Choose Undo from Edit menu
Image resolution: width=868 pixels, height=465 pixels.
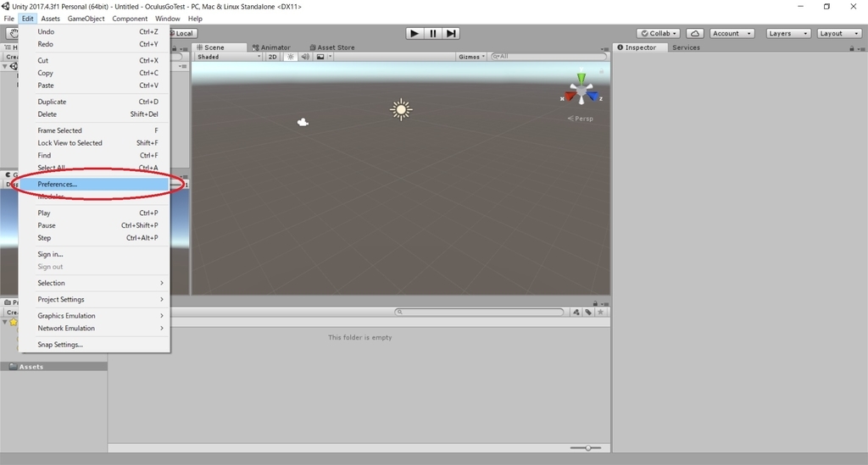pos(94,31)
